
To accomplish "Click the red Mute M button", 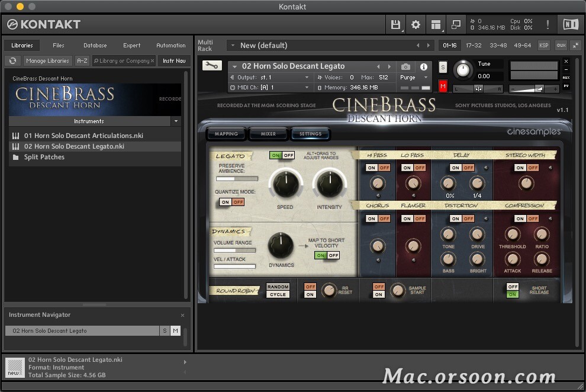I will click(x=443, y=86).
